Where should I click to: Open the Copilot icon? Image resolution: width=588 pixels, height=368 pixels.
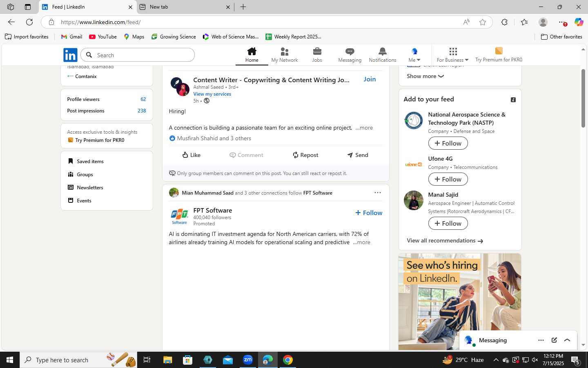click(x=579, y=22)
